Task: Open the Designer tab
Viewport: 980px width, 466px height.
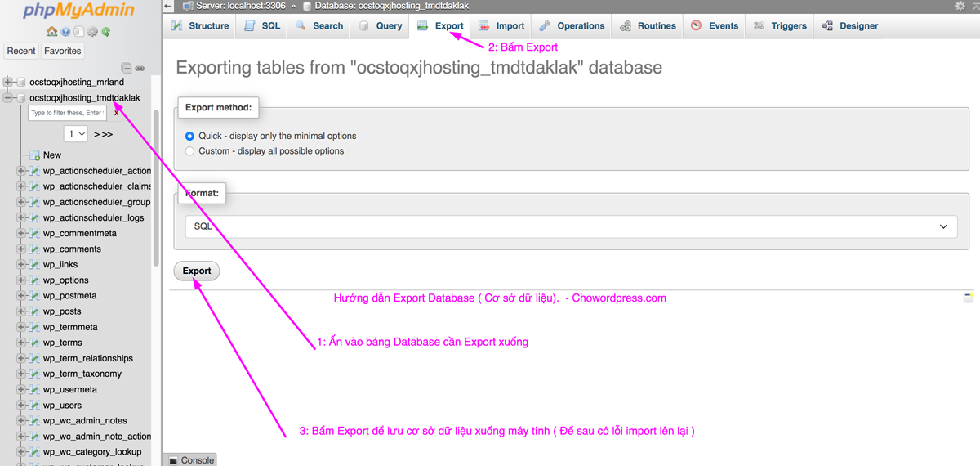Action: point(850,26)
